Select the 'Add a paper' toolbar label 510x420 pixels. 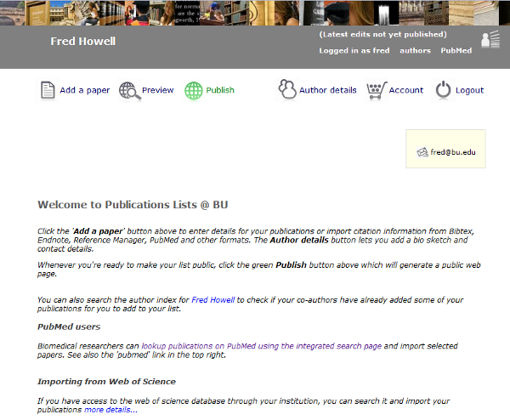(x=84, y=90)
